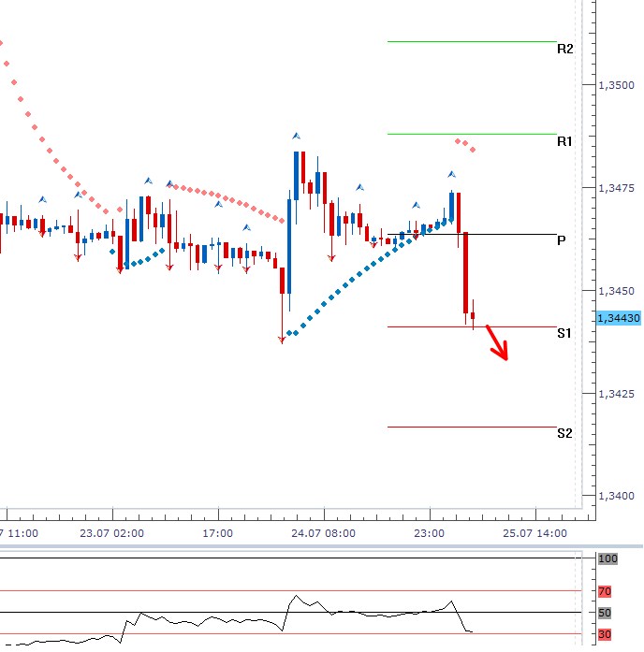Select the red S2 support line
The image size is (644, 652).
coord(472,427)
